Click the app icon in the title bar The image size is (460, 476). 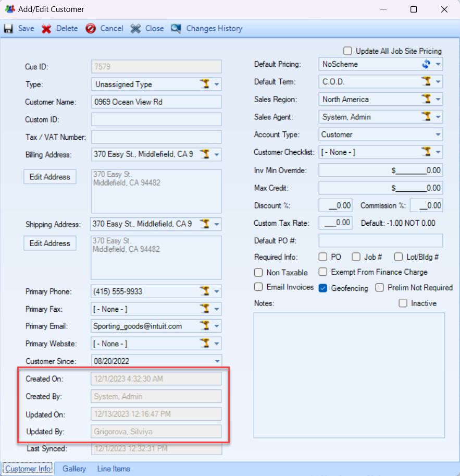point(10,9)
